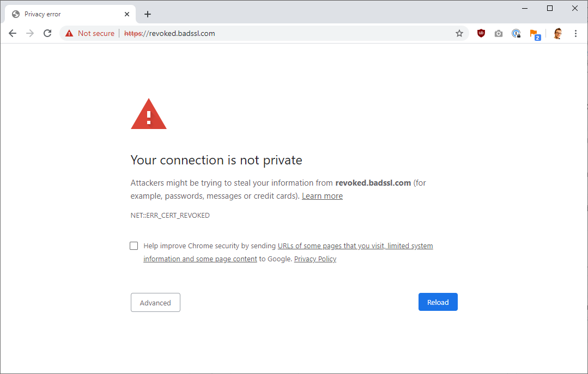Click the address bar URL field
The height and width of the screenshot is (374, 588).
[x=264, y=33]
